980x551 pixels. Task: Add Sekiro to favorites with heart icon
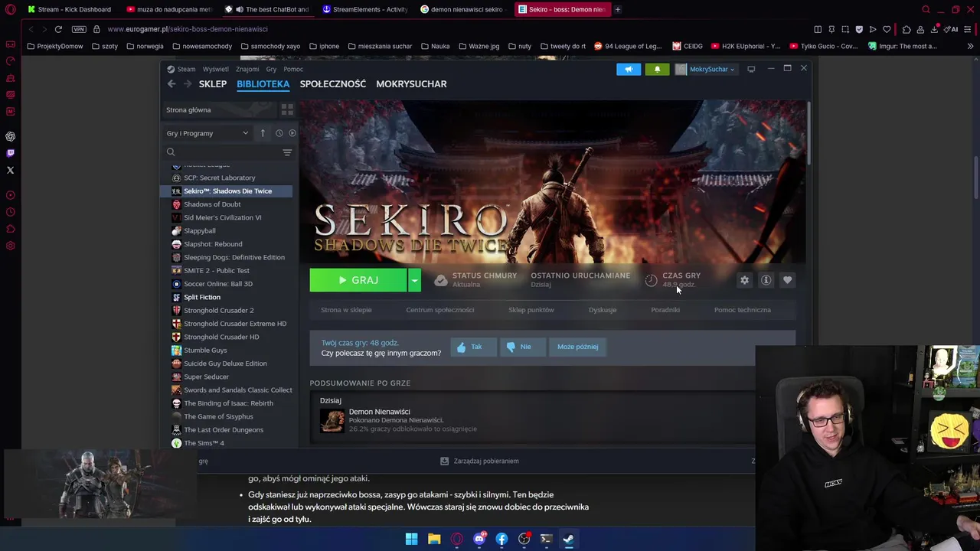pos(787,280)
